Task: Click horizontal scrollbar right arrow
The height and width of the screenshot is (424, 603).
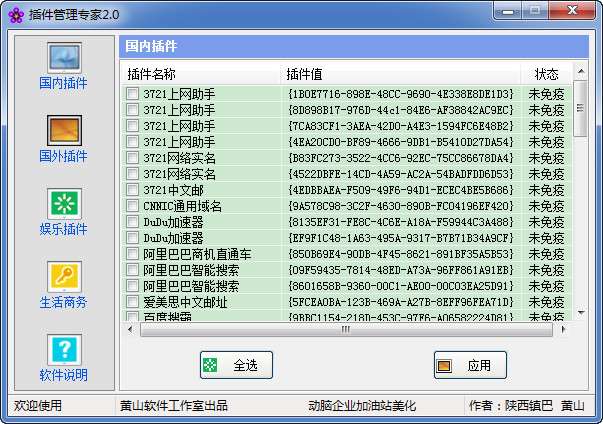Action: (563, 329)
